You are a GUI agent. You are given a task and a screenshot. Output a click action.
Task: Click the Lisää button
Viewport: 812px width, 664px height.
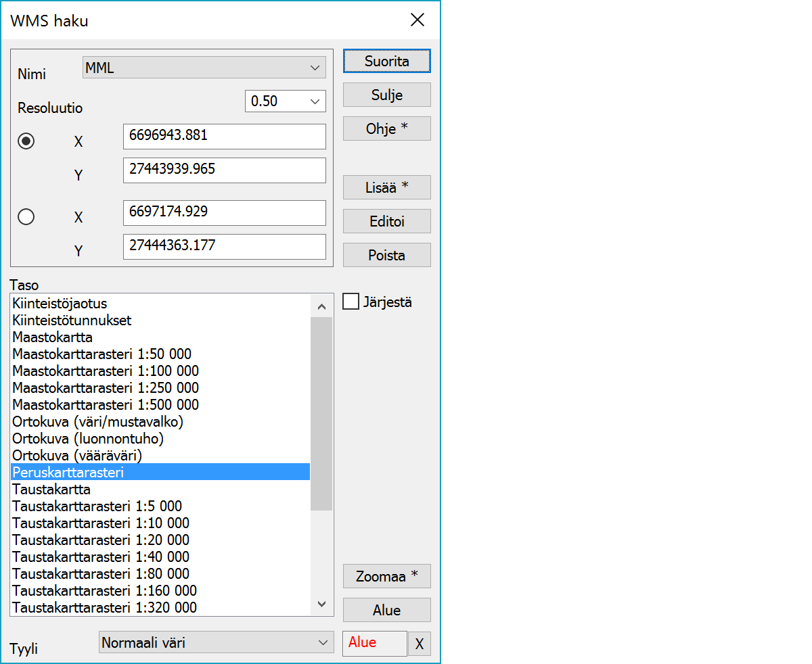(x=386, y=187)
